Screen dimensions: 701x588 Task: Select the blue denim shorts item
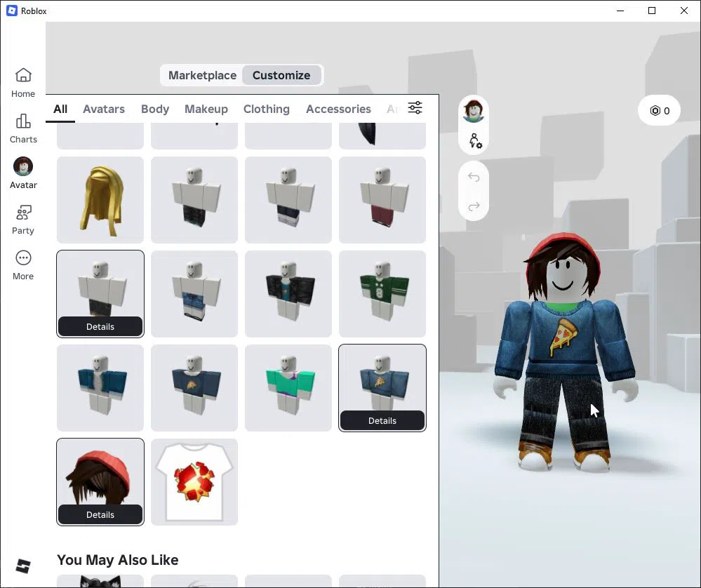click(194, 294)
